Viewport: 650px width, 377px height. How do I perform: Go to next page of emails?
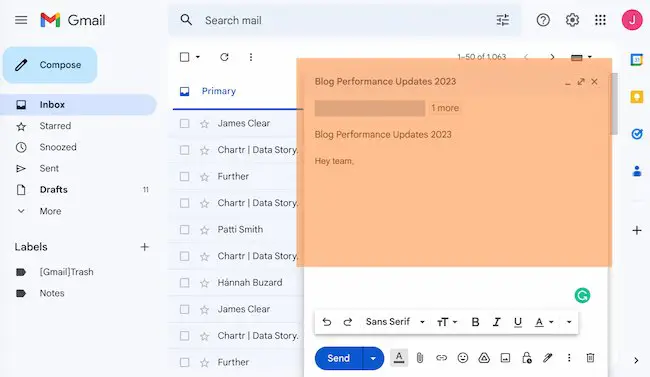tap(552, 57)
